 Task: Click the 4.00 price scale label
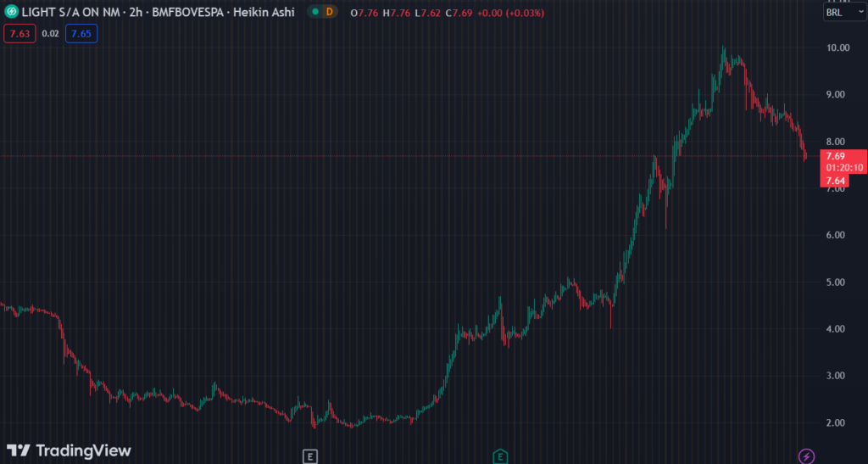coord(835,329)
